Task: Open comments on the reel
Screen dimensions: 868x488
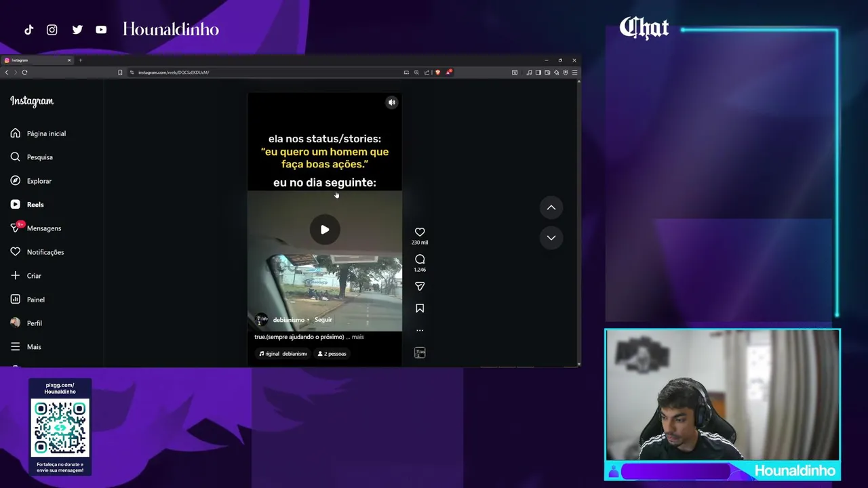Action: click(420, 259)
